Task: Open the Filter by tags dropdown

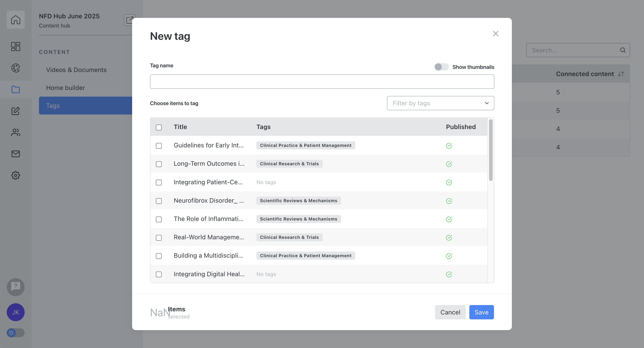Action: pos(440,103)
